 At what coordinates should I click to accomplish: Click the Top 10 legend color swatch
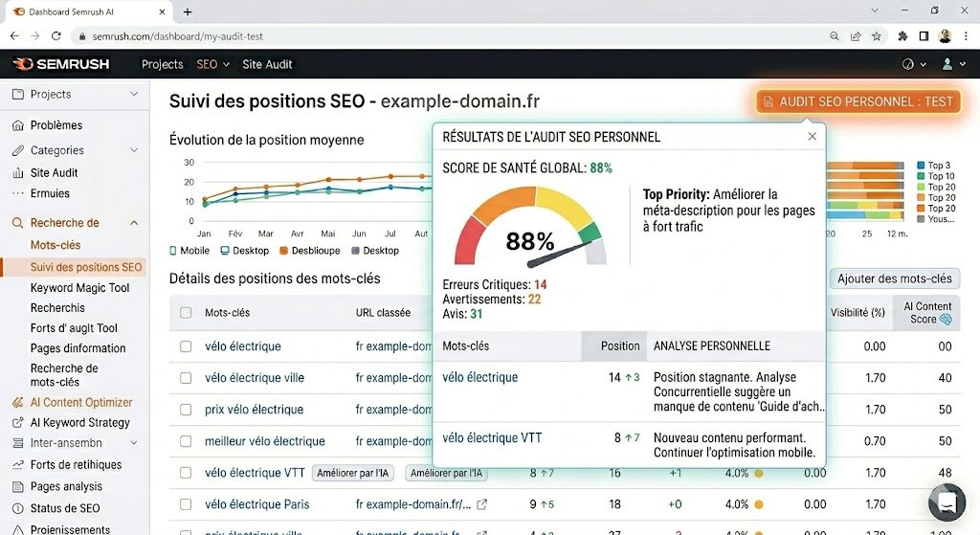(x=921, y=176)
